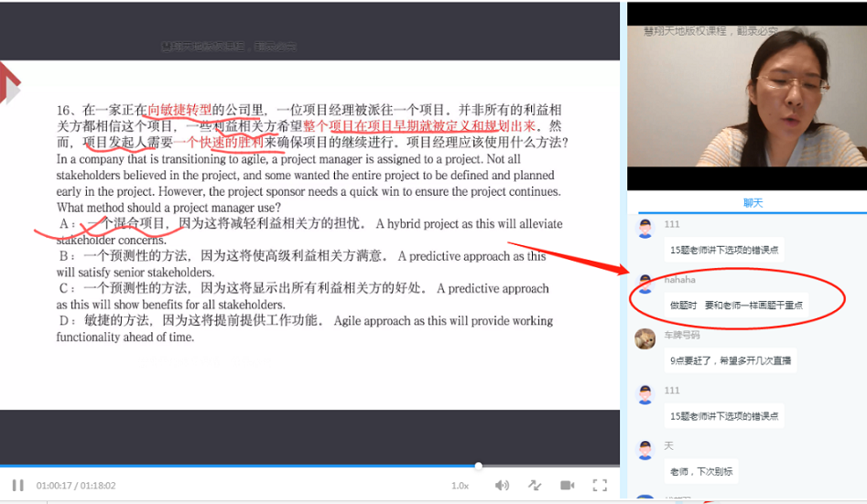Pause the lecture video playback
The width and height of the screenshot is (867, 504).
(17, 485)
